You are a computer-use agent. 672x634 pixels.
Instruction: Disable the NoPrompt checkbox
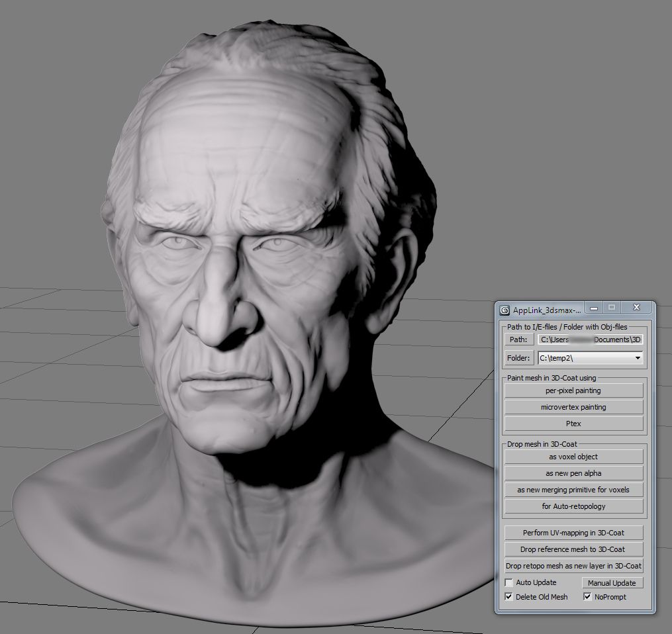587,596
